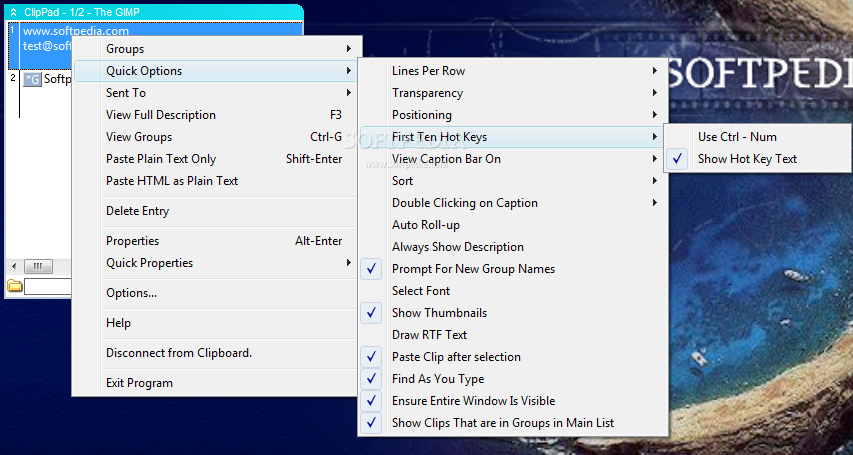Expand First Ten Hot Keys submenu

tap(512, 137)
